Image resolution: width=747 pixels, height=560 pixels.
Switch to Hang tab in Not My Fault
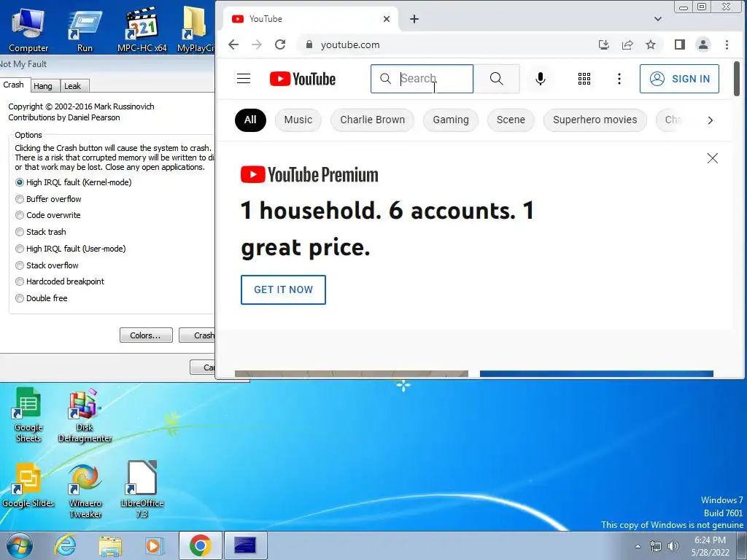coord(43,86)
